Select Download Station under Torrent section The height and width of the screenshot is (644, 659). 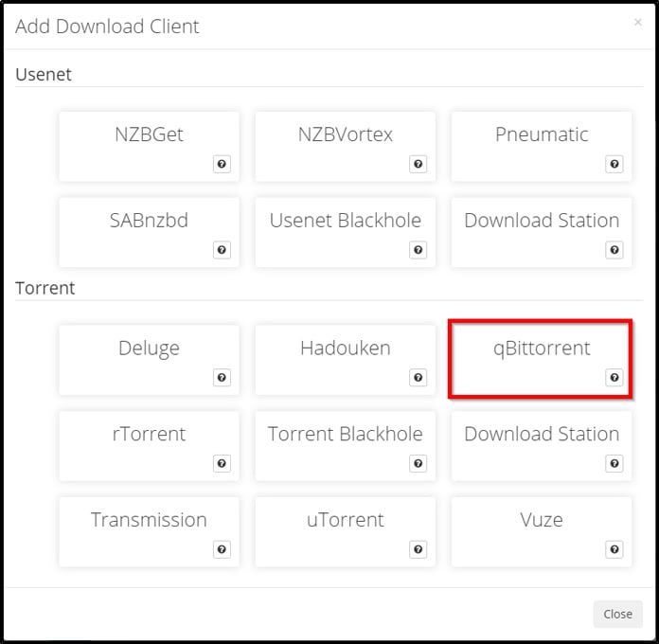coord(542,446)
